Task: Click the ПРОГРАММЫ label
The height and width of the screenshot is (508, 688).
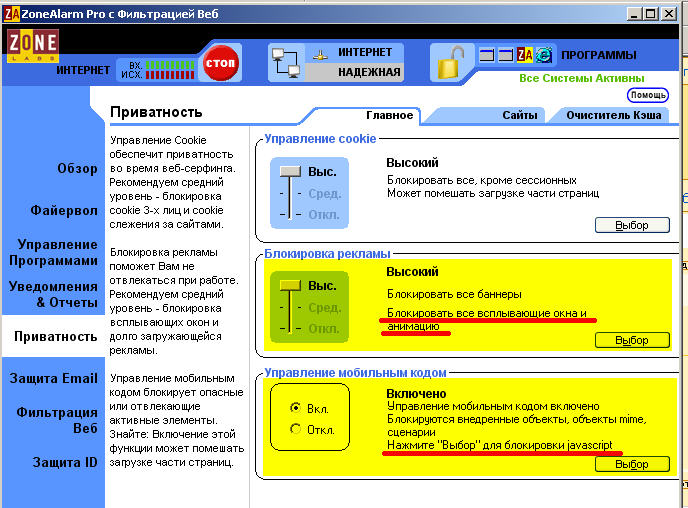Action: [x=599, y=55]
